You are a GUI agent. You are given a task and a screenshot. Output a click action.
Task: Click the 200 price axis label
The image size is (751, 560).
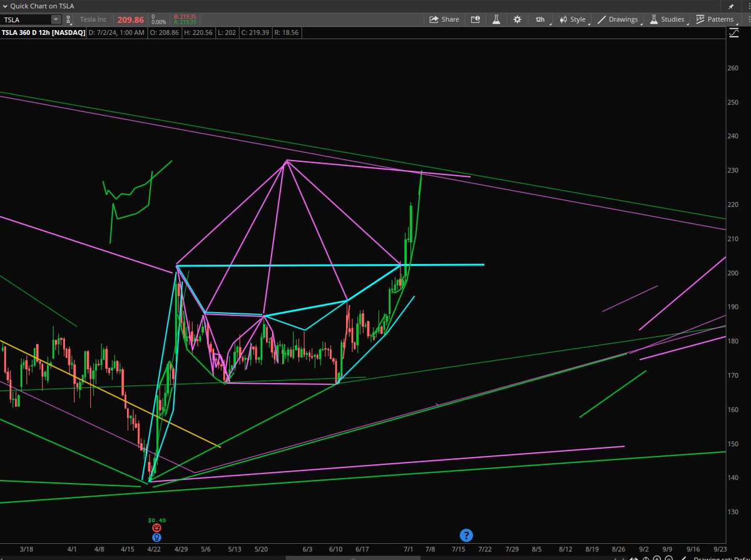(x=733, y=273)
